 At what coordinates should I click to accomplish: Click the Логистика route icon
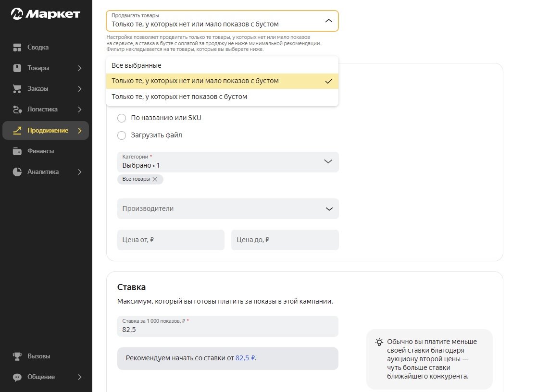[17, 110]
